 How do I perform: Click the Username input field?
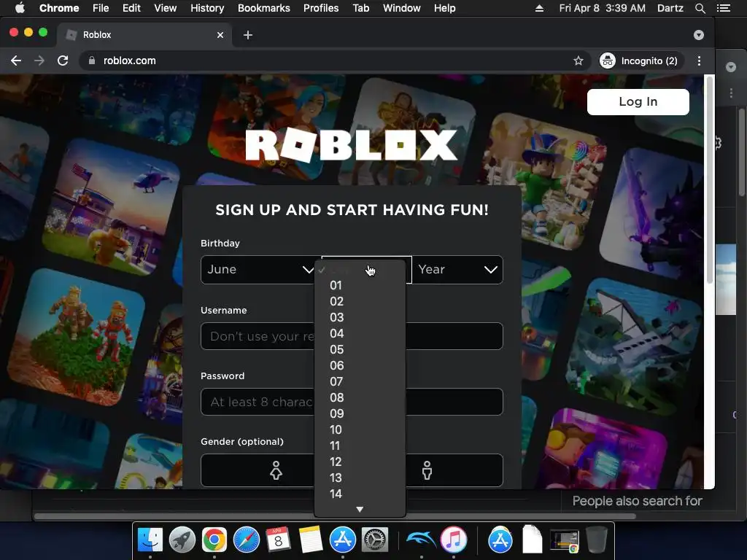tap(352, 336)
